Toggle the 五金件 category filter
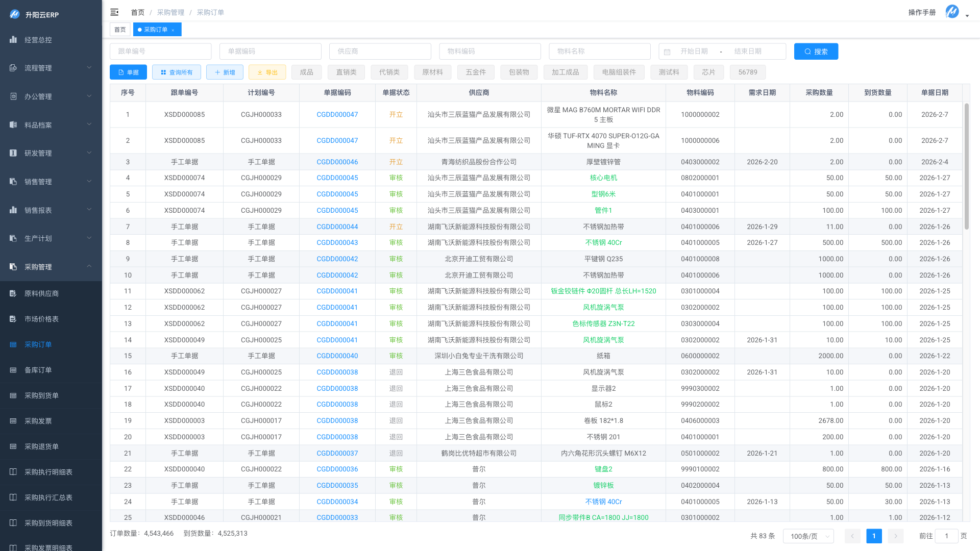This screenshot has width=980, height=551. pyautogui.click(x=475, y=72)
